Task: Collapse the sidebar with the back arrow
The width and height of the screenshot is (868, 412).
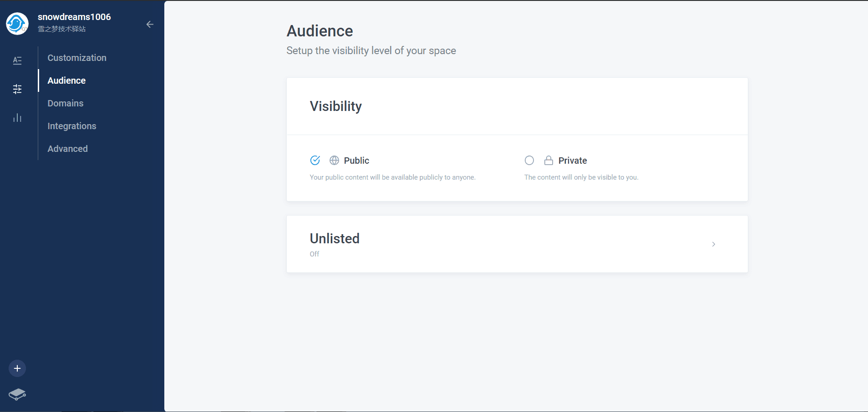Action: coord(150,25)
